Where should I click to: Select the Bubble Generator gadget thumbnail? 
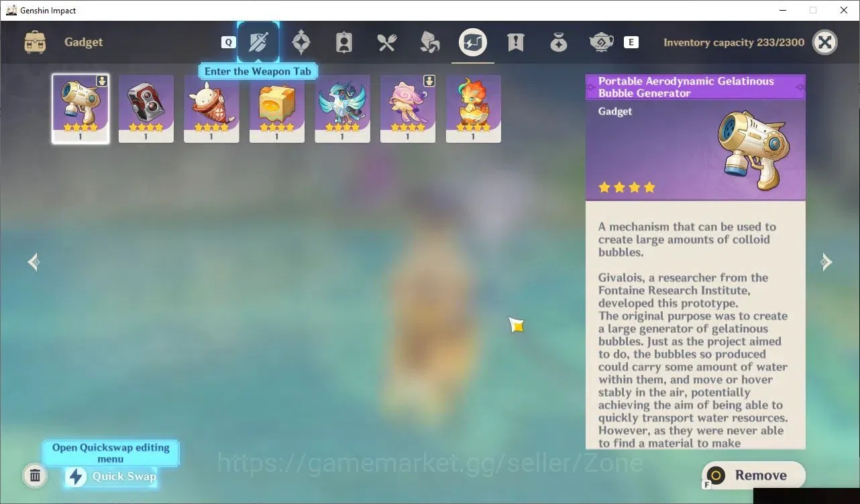pos(80,109)
